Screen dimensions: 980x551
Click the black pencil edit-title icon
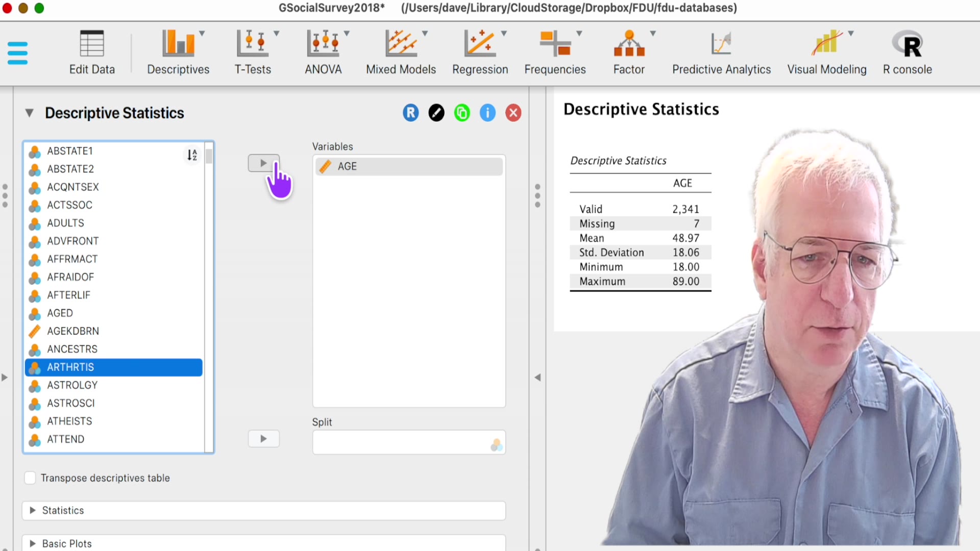point(436,113)
